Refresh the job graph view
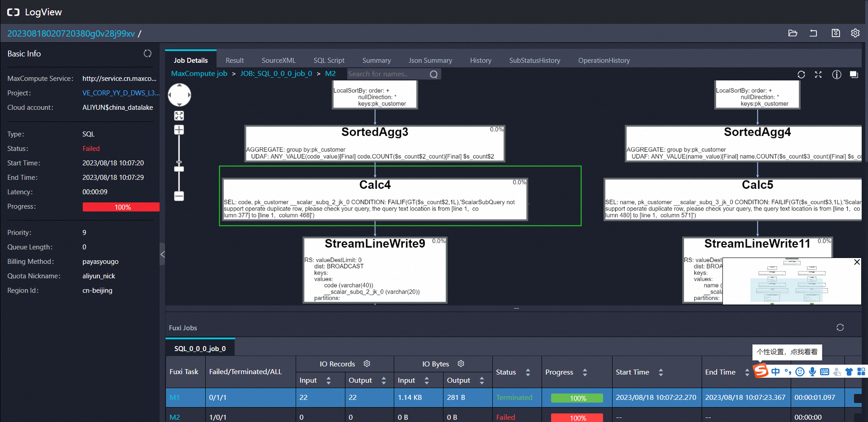 click(x=801, y=75)
